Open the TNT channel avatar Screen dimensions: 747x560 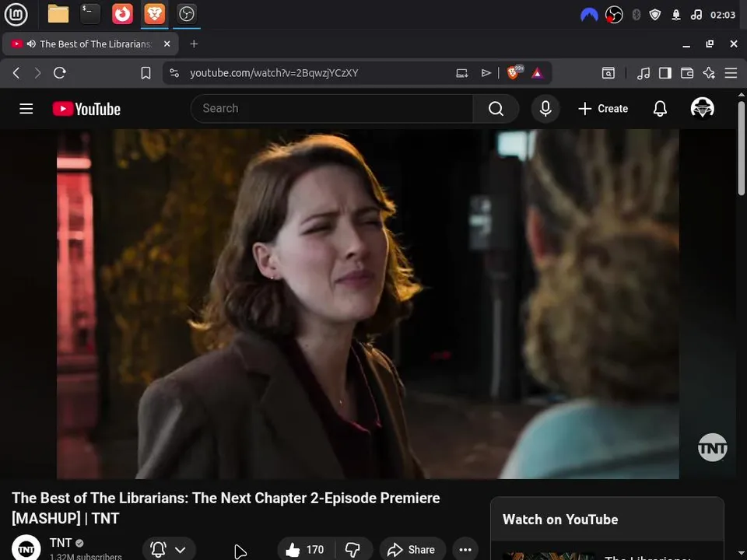[26, 548]
